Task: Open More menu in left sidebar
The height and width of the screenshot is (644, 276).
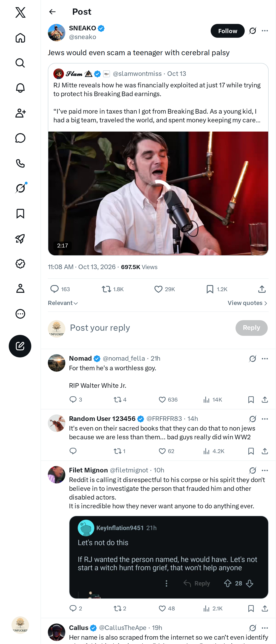Action: click(20, 314)
